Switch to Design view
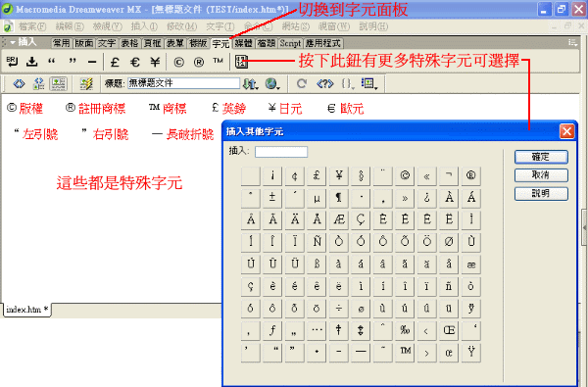This screenshot has height=387, width=588. 58,83
